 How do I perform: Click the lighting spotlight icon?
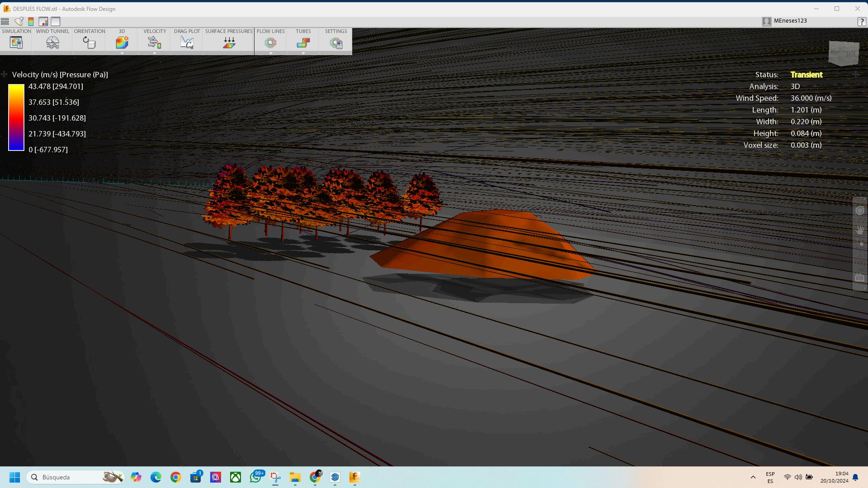19,21
